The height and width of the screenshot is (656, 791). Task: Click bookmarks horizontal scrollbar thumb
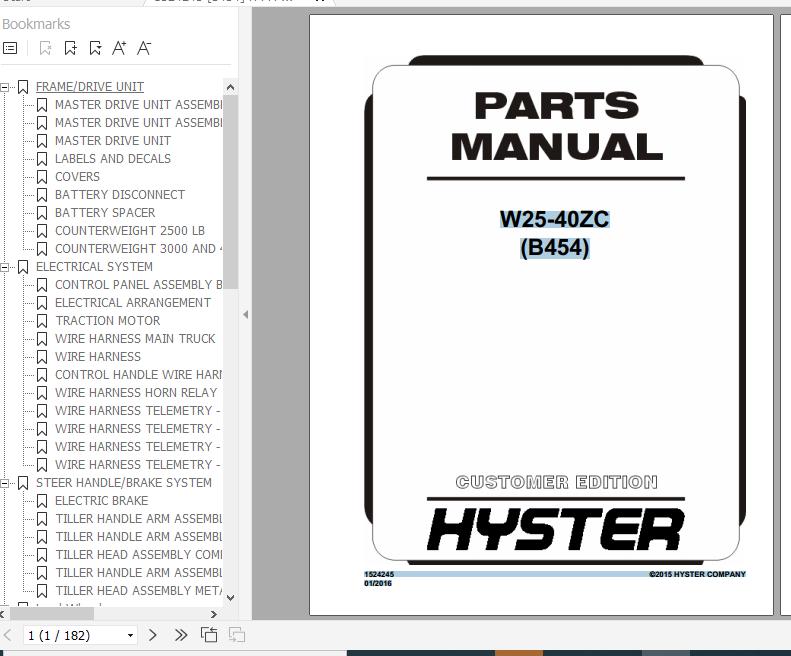click(52, 614)
